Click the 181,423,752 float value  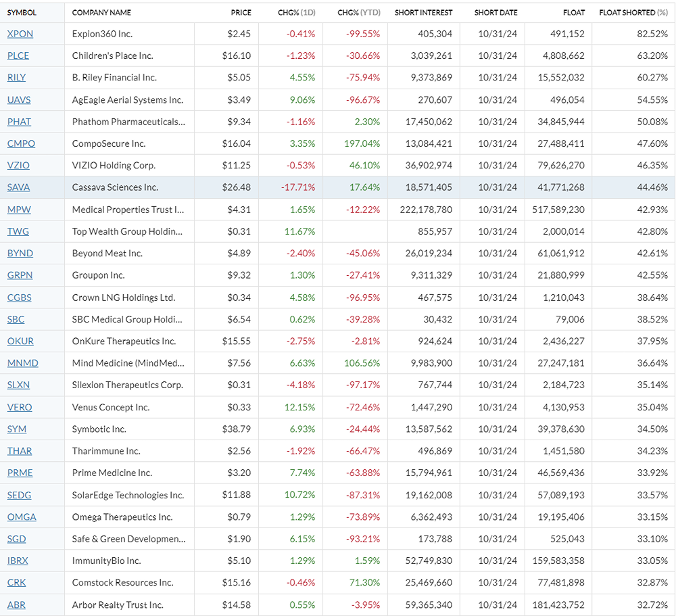pyautogui.click(x=558, y=605)
